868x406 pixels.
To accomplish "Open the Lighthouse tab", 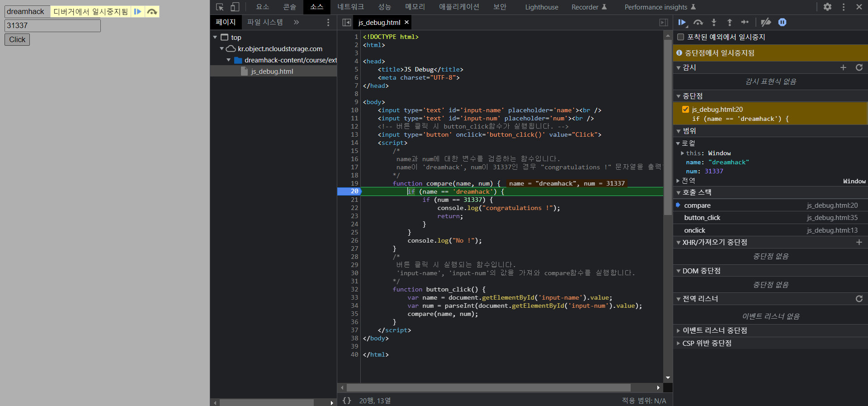I will [542, 7].
